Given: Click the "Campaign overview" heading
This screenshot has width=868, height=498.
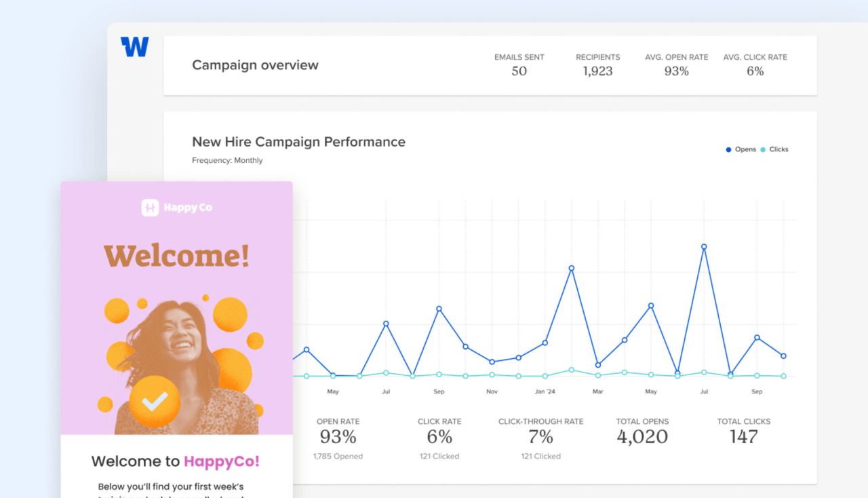Looking at the screenshot, I should pyautogui.click(x=255, y=65).
